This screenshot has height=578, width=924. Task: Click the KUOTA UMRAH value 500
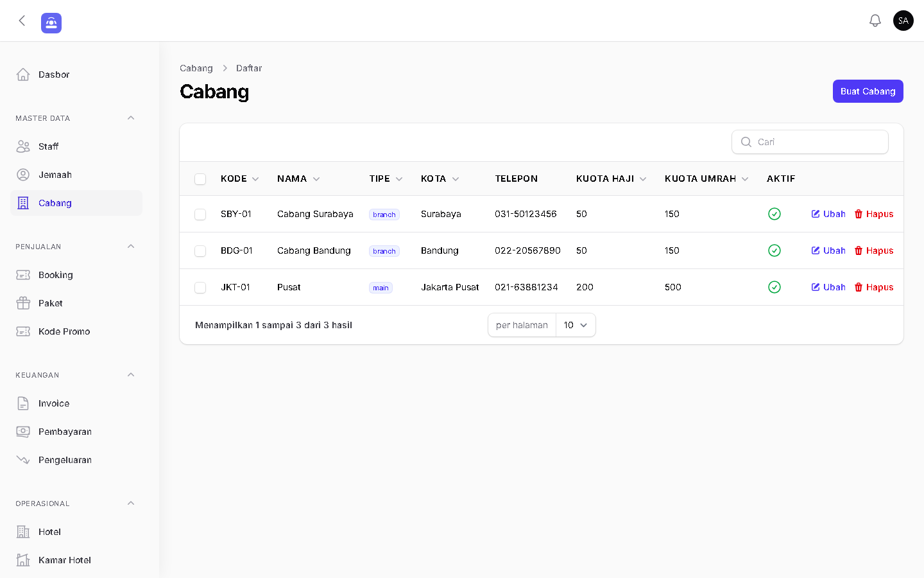(673, 287)
